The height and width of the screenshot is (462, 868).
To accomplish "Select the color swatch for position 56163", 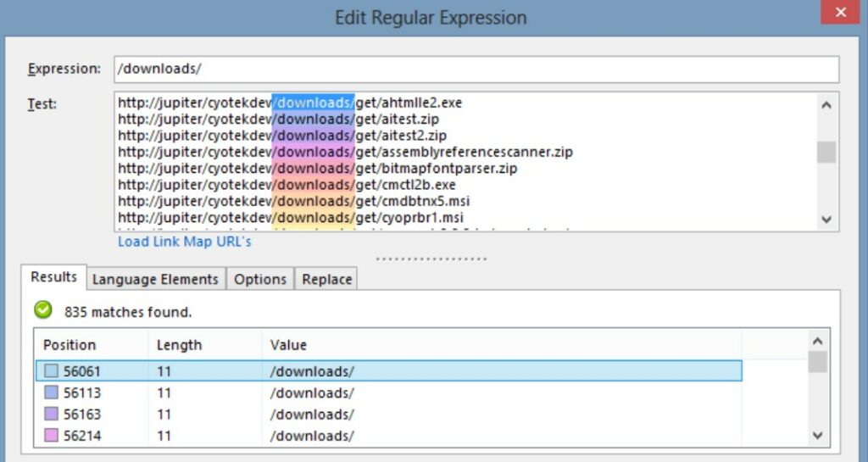I will pos(51,415).
